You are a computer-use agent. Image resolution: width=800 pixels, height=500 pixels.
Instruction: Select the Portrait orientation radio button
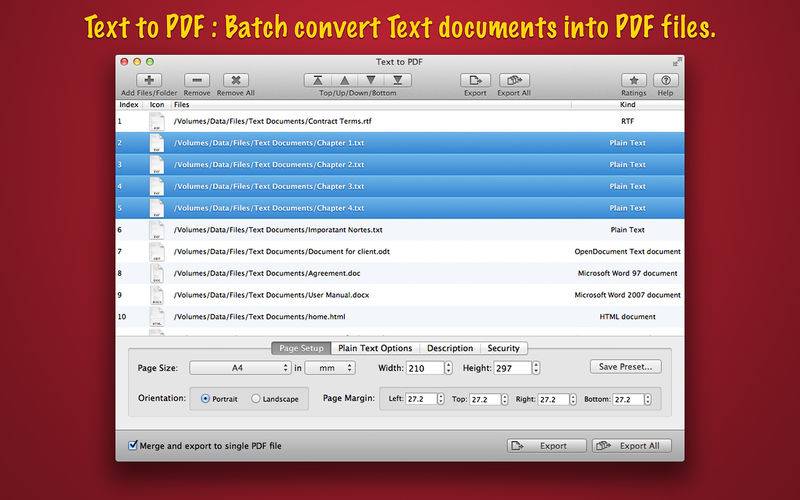pyautogui.click(x=206, y=398)
